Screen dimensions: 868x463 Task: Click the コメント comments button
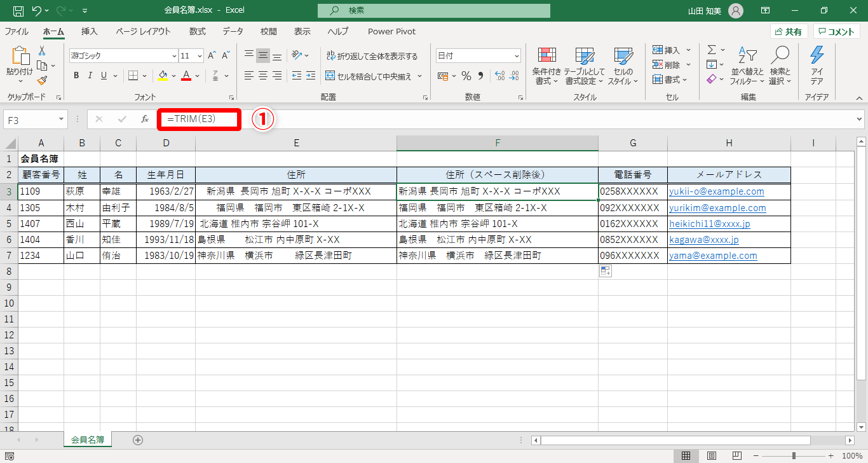[837, 32]
